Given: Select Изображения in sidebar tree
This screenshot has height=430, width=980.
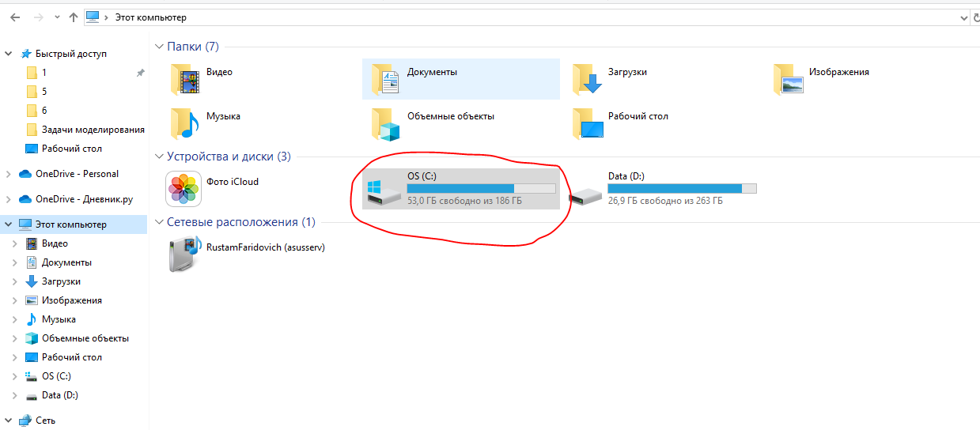Looking at the screenshot, I should (71, 300).
